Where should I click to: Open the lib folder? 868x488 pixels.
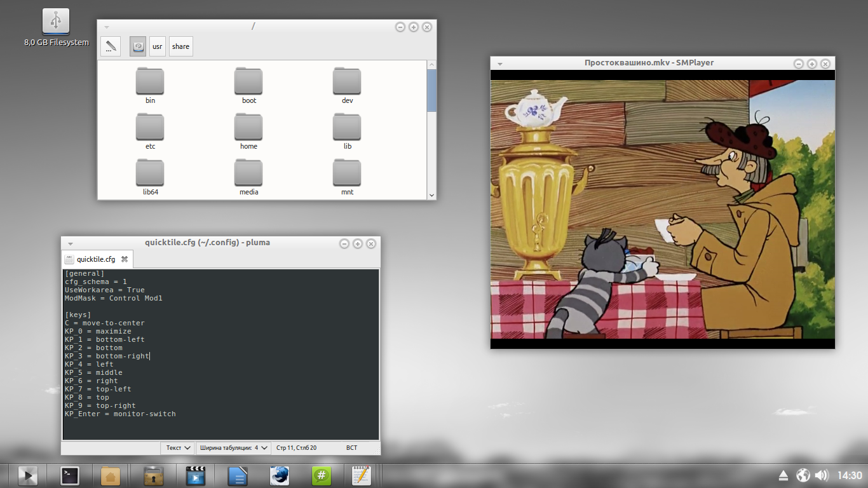[347, 132]
